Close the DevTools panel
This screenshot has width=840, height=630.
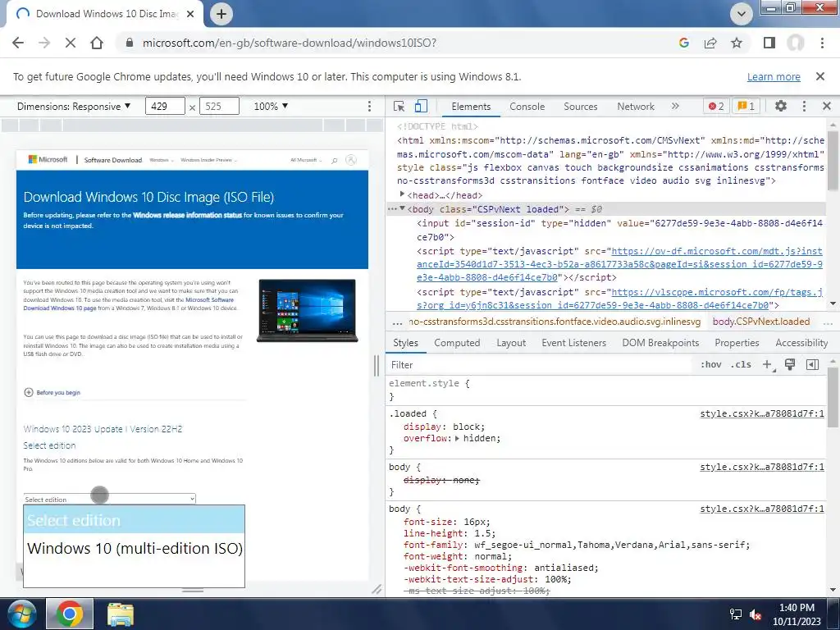827,106
